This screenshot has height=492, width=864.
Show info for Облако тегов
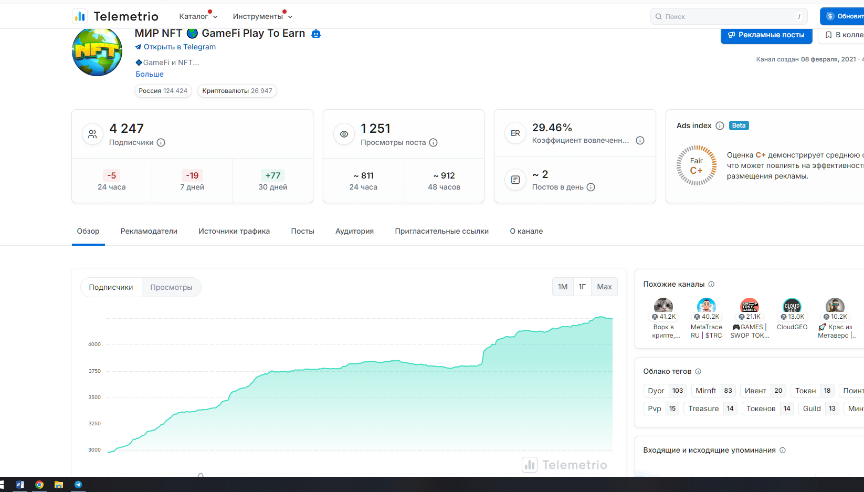[698, 371]
